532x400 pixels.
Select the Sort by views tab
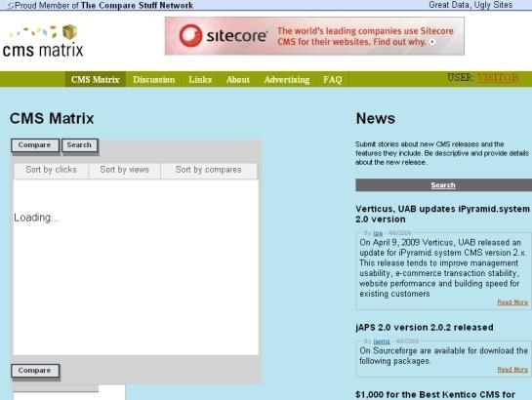point(125,170)
